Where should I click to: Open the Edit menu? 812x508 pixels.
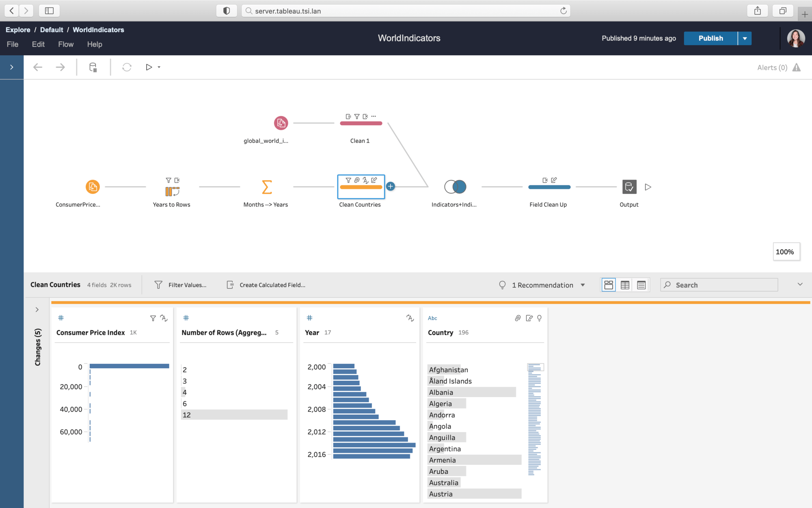(x=38, y=44)
